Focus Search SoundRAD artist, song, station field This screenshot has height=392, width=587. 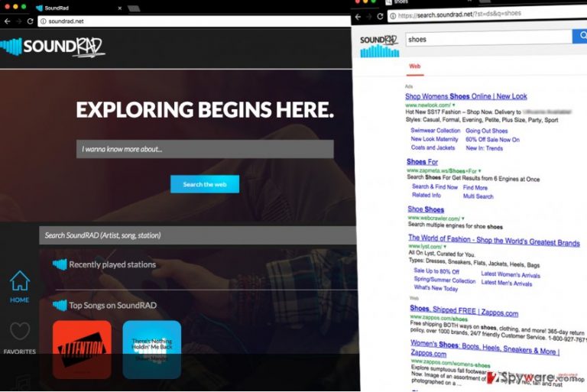pos(198,235)
